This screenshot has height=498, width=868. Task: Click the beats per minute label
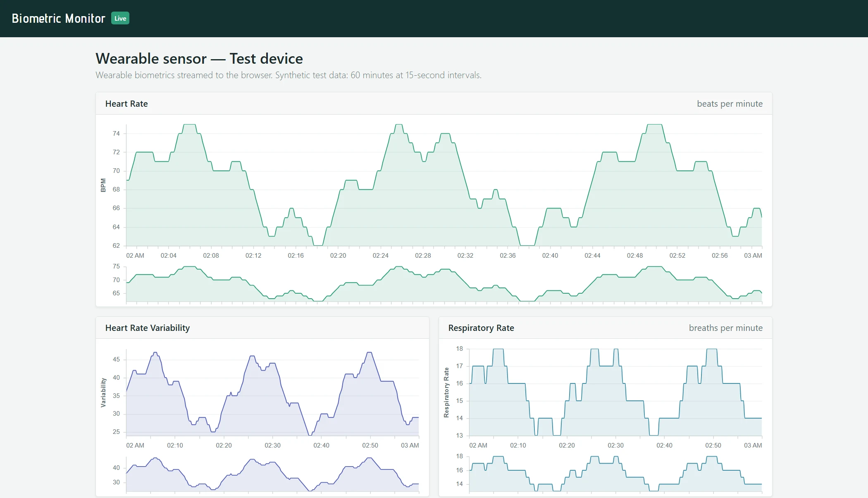(730, 104)
